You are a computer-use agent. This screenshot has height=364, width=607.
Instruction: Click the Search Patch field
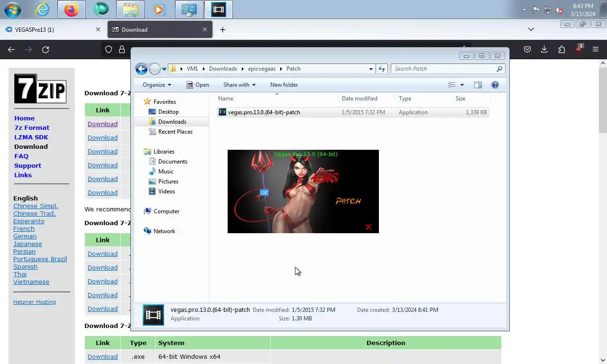pyautogui.click(x=448, y=69)
